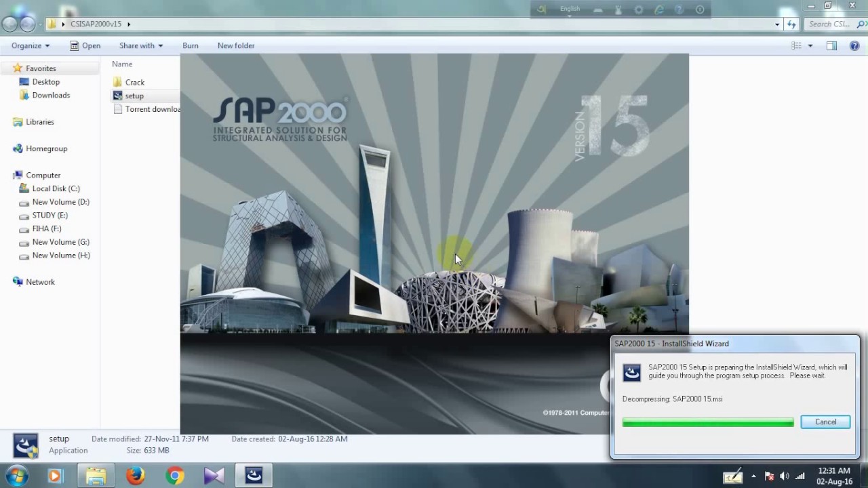This screenshot has height=488, width=868.
Task: Open File Explorer from the taskbar
Action: pos(96,476)
